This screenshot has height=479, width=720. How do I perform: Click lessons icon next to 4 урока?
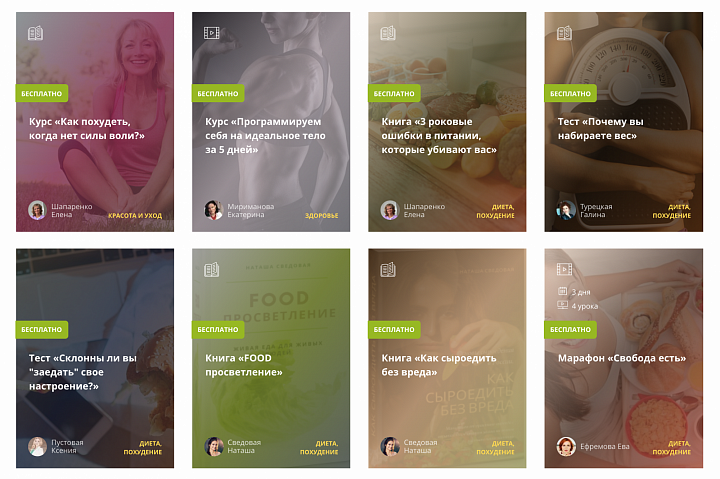pos(562,305)
